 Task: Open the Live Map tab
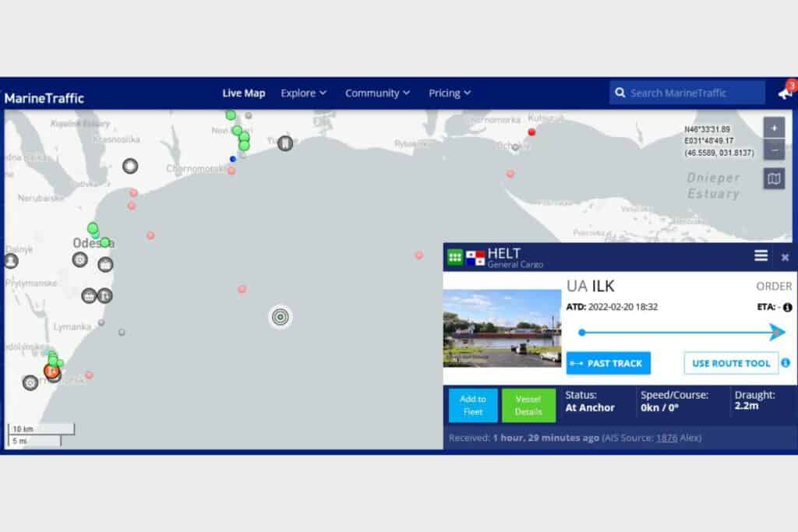[243, 93]
